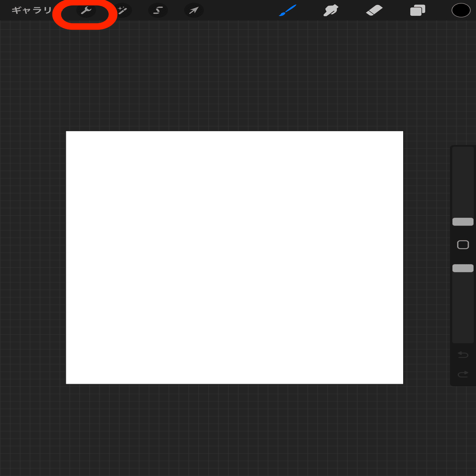Select the Selection tool
The width and height of the screenshot is (476, 476).
click(x=158, y=10)
